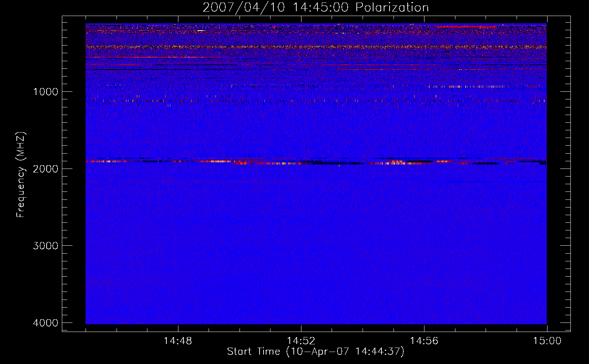Click the 15:00 time tick label

pos(547,341)
